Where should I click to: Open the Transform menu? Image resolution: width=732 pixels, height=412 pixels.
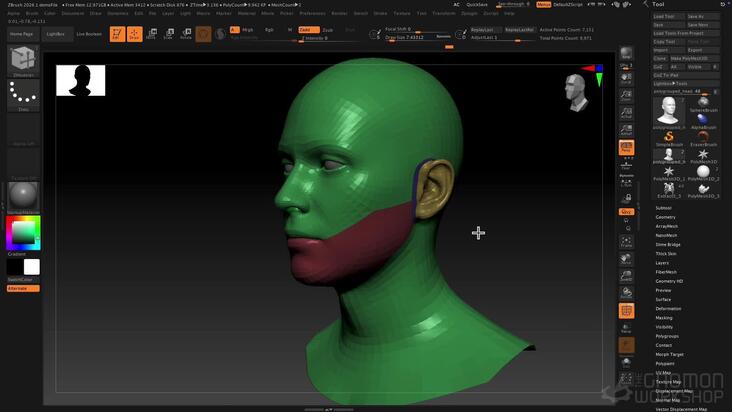pos(443,14)
